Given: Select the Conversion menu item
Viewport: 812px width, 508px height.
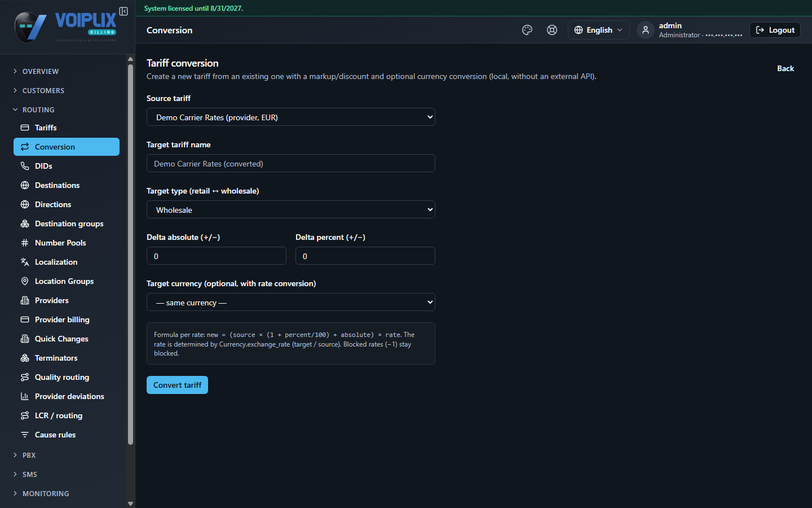Looking at the screenshot, I should tap(67, 147).
